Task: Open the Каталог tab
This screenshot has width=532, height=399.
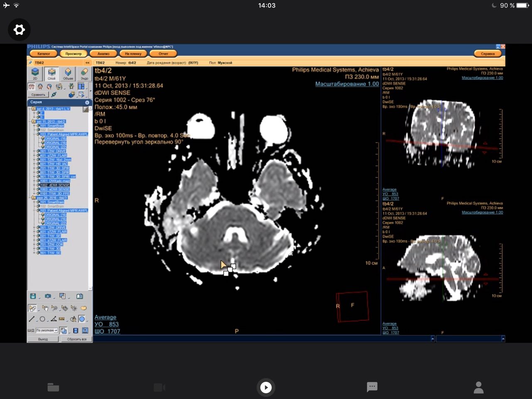Action: pyautogui.click(x=44, y=54)
